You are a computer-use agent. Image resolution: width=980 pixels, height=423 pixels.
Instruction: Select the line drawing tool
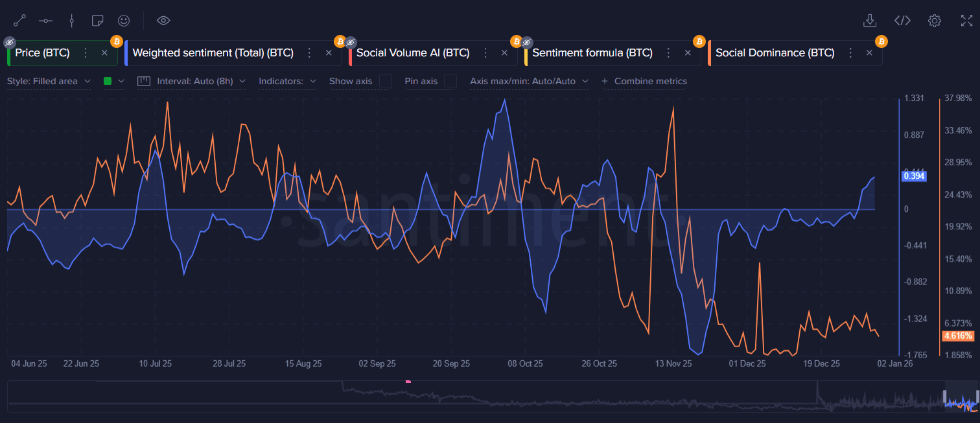click(19, 21)
